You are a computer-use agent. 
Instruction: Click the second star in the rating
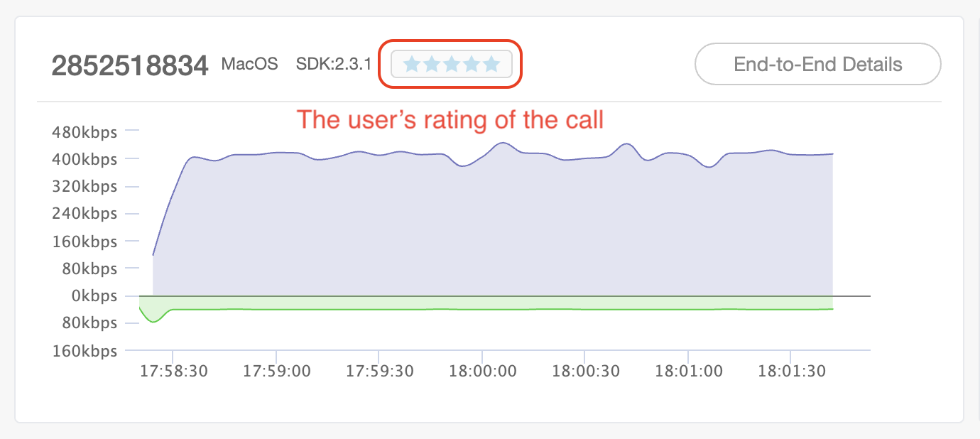(x=431, y=65)
